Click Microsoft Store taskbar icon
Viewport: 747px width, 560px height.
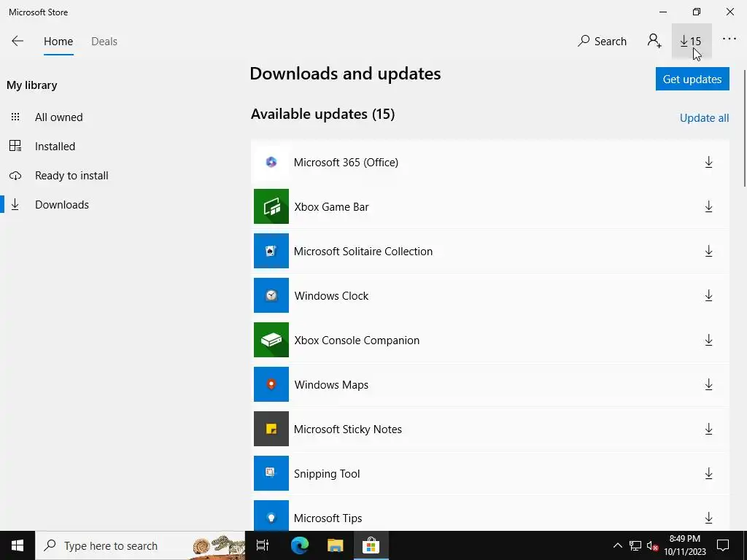coord(371,545)
